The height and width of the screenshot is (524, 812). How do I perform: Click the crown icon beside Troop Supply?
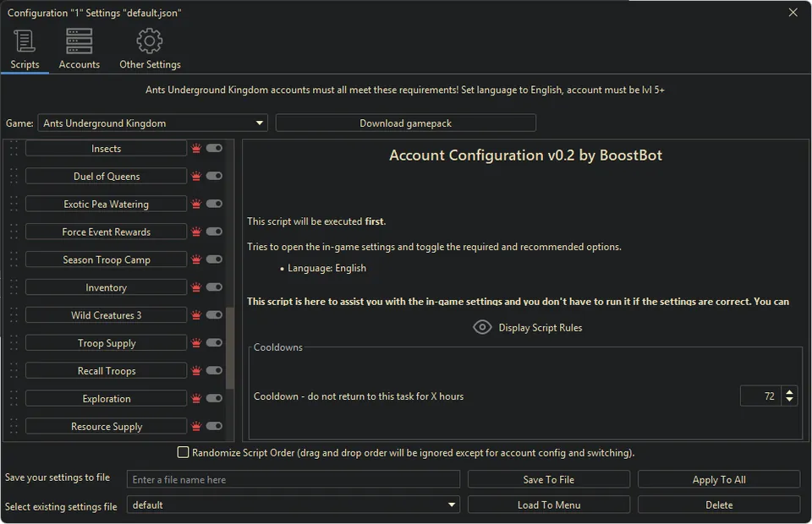[196, 343]
